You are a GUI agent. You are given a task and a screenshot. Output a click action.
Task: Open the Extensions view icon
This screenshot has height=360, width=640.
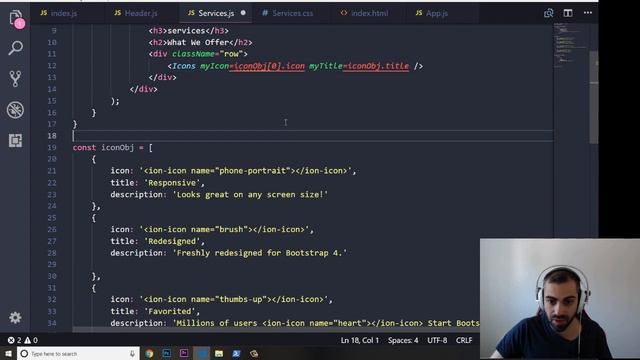16,140
